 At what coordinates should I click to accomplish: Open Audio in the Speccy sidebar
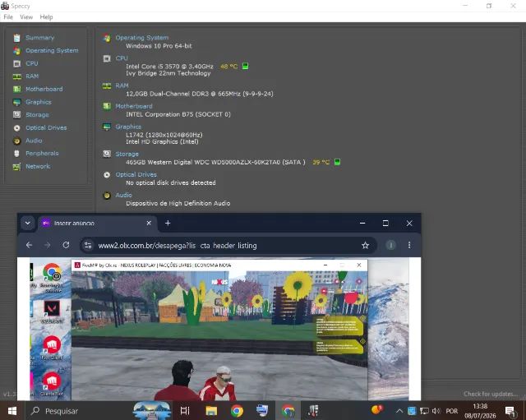pyautogui.click(x=34, y=141)
